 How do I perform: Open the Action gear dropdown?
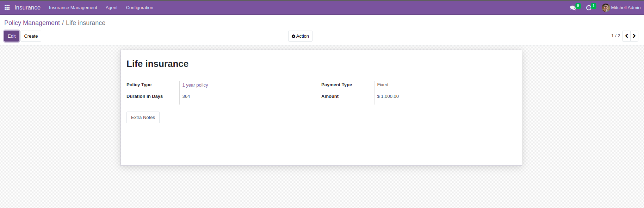tap(300, 36)
